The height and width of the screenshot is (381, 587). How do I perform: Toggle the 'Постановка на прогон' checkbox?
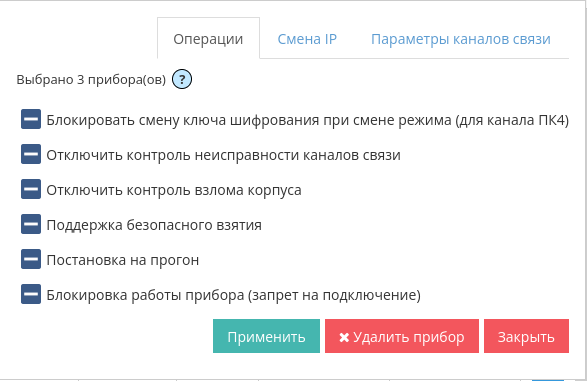(x=31, y=259)
